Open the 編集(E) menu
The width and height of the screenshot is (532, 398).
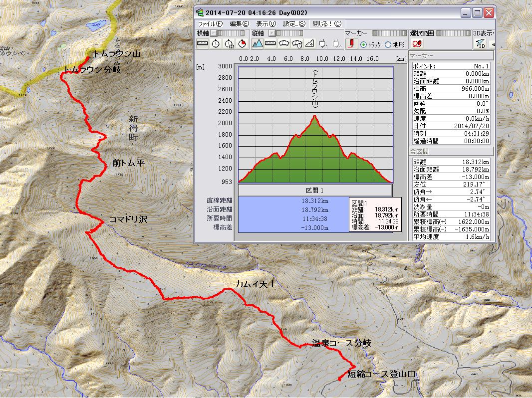click(x=239, y=24)
